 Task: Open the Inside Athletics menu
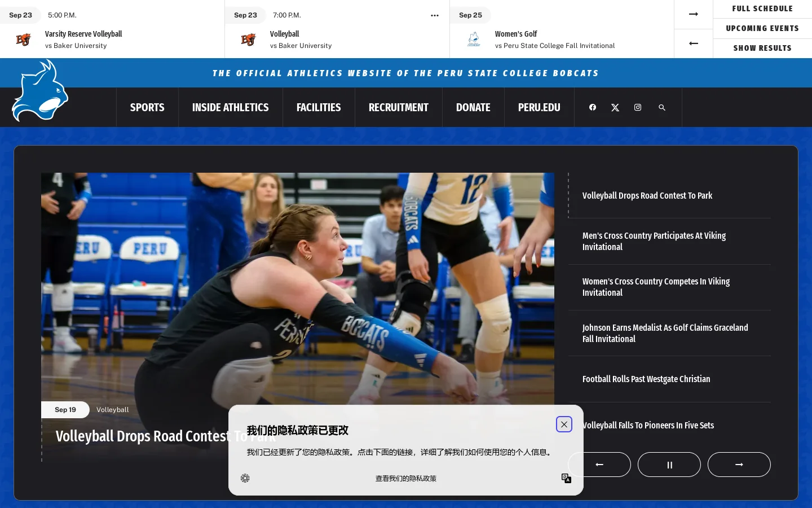tap(231, 107)
